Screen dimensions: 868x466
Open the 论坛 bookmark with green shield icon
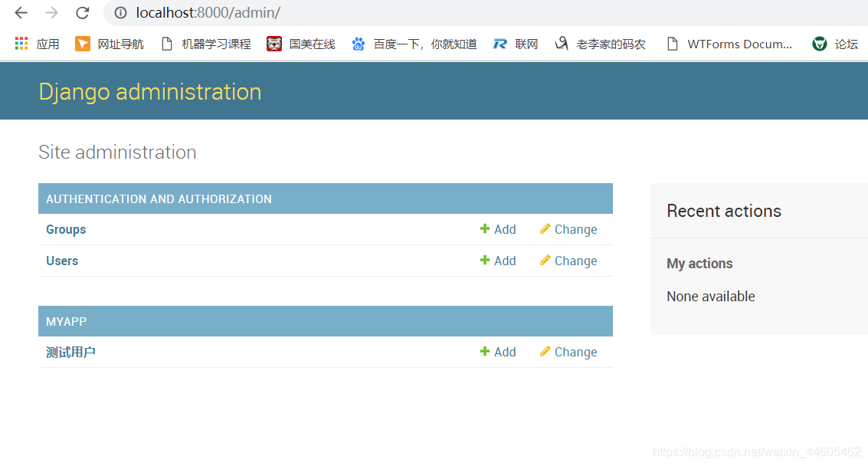pos(818,44)
